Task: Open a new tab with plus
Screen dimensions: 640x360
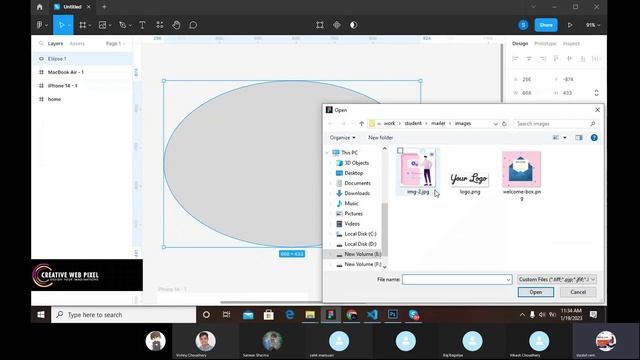Action: (x=104, y=7)
